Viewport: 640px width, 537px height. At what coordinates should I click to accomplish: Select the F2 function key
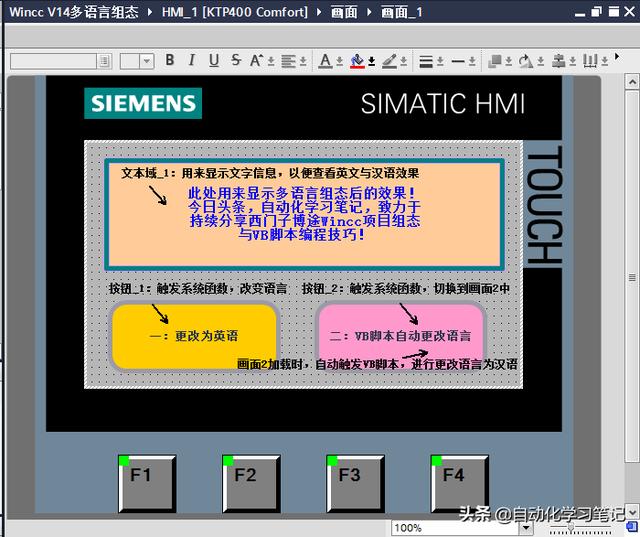click(251, 484)
